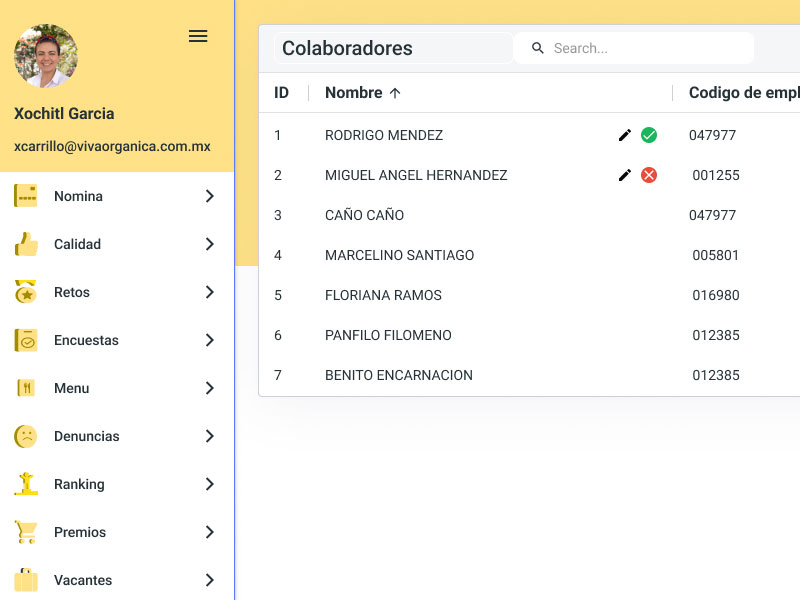Click the Premios shopping cart icon
Viewport: 800px width, 600px height.
pyautogui.click(x=26, y=532)
